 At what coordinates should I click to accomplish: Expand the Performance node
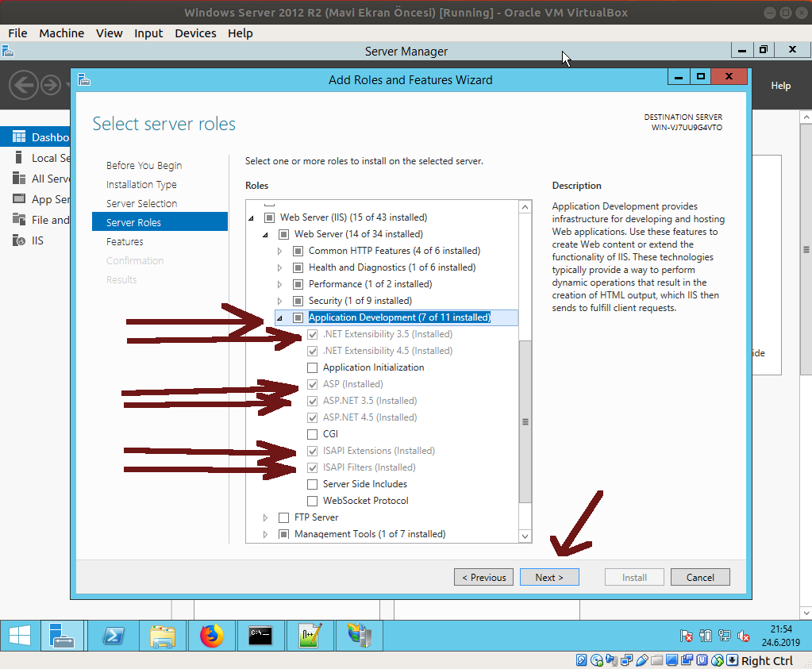click(279, 284)
